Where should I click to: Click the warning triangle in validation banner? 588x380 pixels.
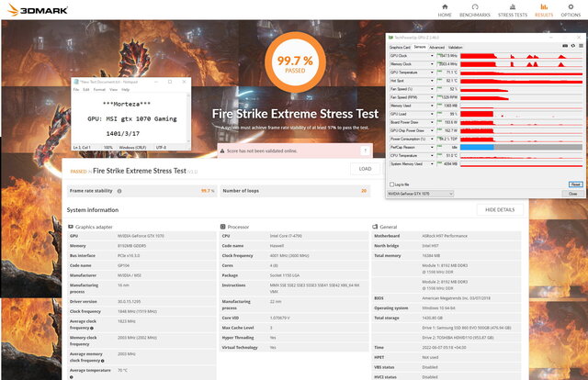click(x=222, y=151)
